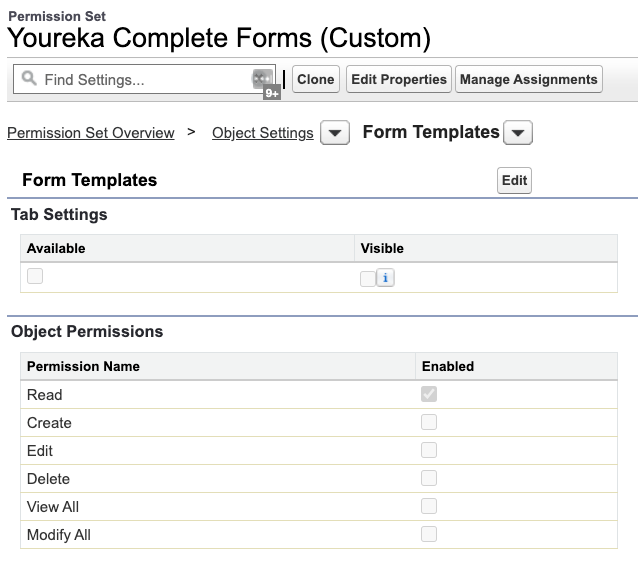The width and height of the screenshot is (638, 563).
Task: Toggle the View All permission checkbox
Action: [429, 506]
